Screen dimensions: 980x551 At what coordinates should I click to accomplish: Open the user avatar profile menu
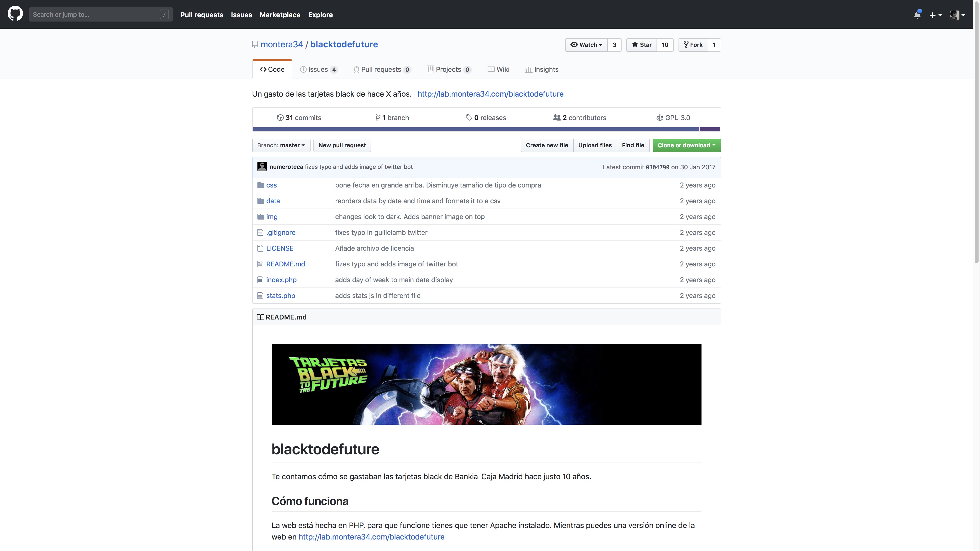point(957,15)
